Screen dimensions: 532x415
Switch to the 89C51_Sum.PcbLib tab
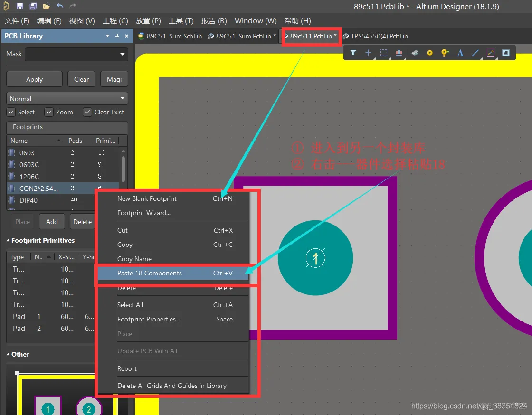(x=242, y=36)
